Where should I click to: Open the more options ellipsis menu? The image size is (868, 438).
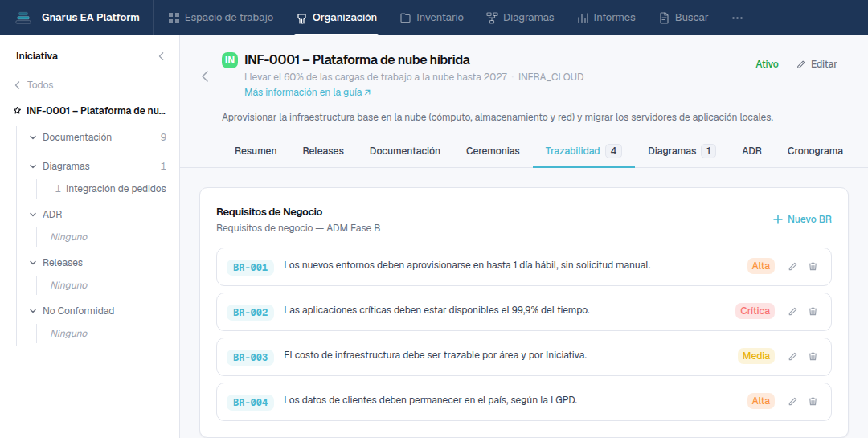pos(737,18)
